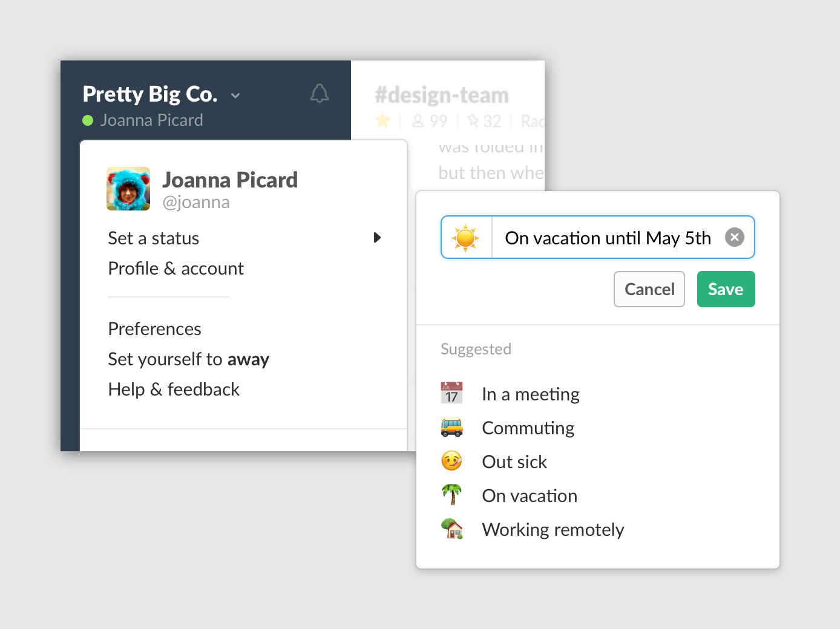The image size is (840, 629).
Task: Cancel the status change
Action: (x=649, y=289)
